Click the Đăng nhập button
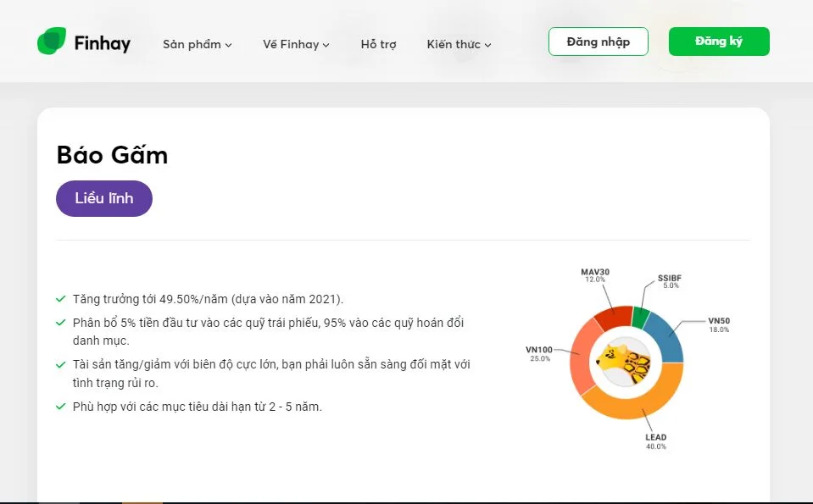The image size is (813, 504). click(599, 42)
